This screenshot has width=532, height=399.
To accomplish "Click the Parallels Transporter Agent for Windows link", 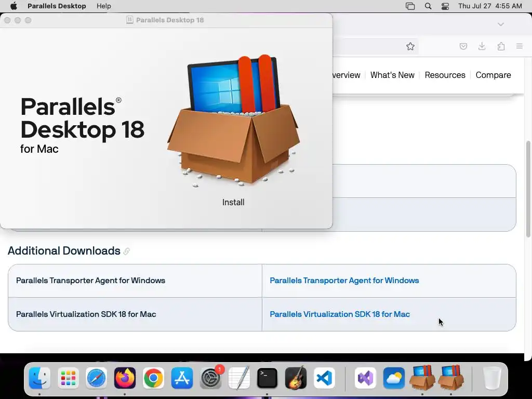I will pyautogui.click(x=344, y=281).
